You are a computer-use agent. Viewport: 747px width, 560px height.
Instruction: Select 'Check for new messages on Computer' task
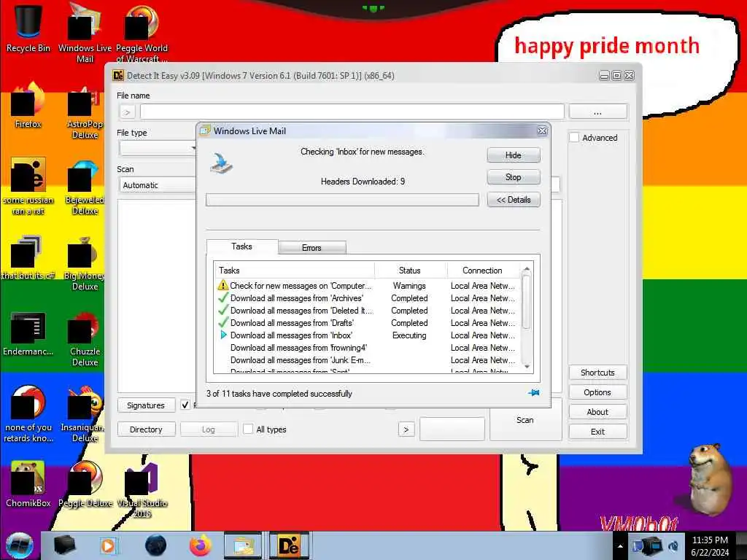point(367,286)
